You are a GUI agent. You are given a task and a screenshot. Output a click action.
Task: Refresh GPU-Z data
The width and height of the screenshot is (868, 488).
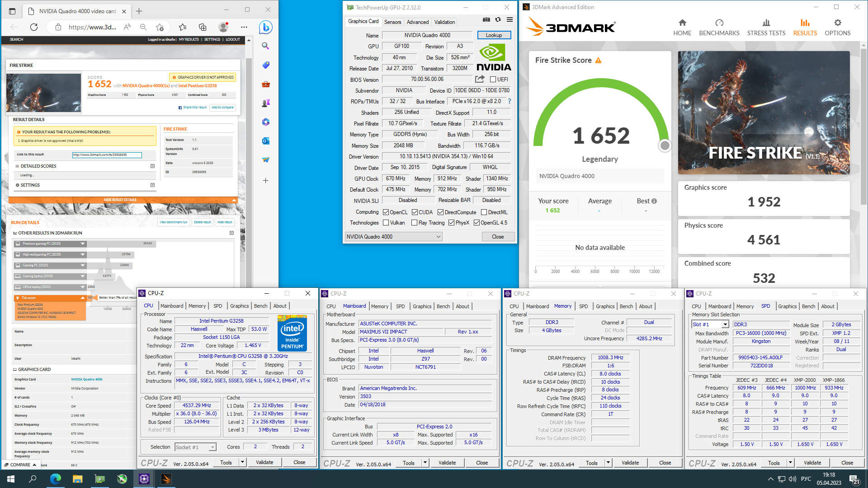[498, 20]
